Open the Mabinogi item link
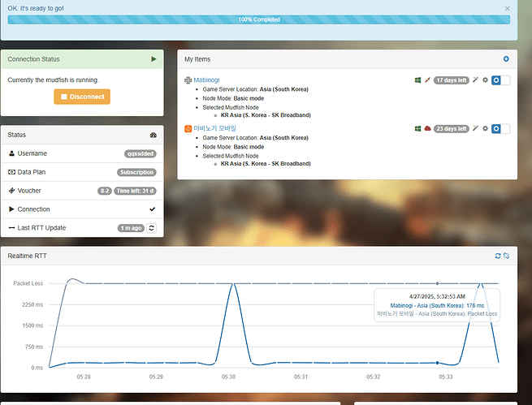Image resolution: width=532 pixels, height=405 pixels. [206, 80]
